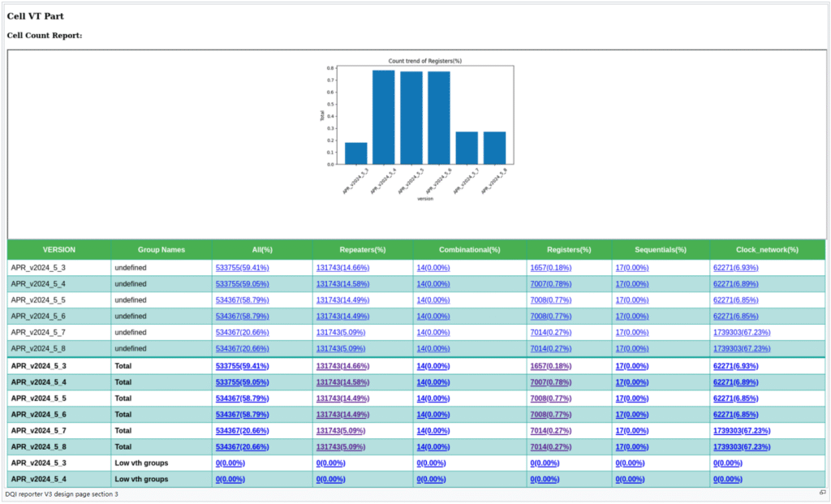Open All(%) link in Total APR_v2024_5_7 row

(242, 431)
